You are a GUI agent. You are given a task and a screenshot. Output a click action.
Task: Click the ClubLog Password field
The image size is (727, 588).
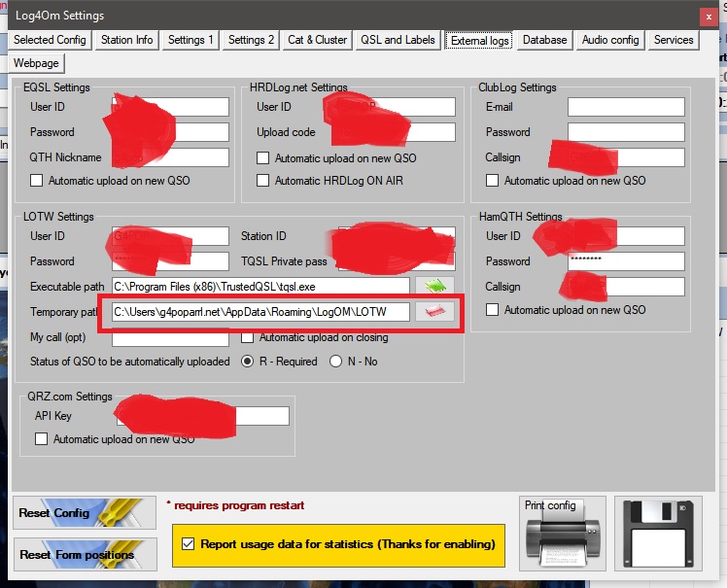coord(626,132)
